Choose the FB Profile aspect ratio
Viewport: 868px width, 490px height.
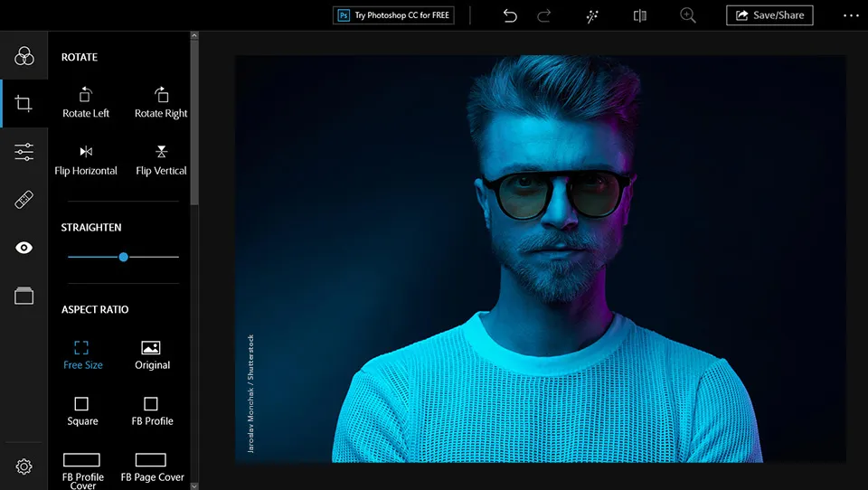tap(152, 410)
